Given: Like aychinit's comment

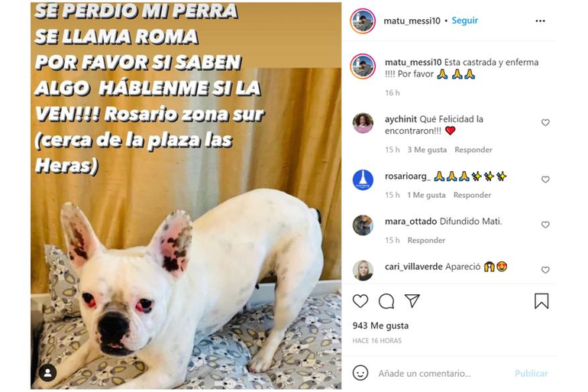Looking at the screenshot, I should pyautogui.click(x=545, y=123).
